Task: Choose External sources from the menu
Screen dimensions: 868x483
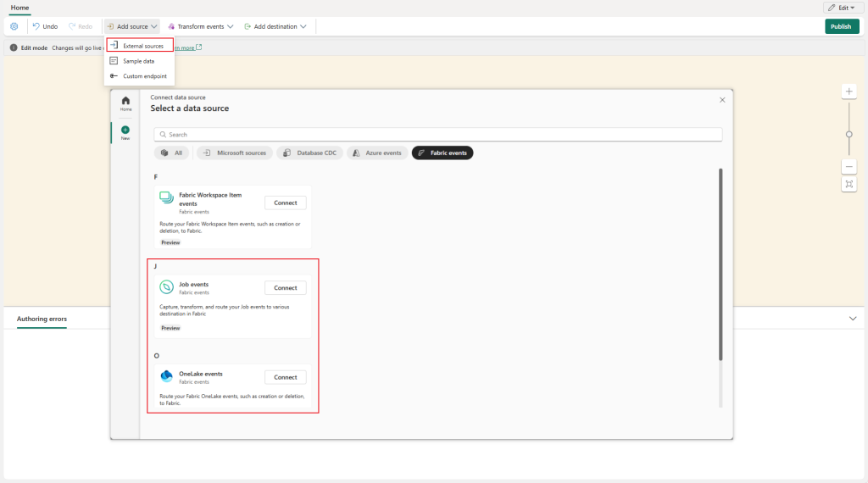Action: [x=140, y=46]
